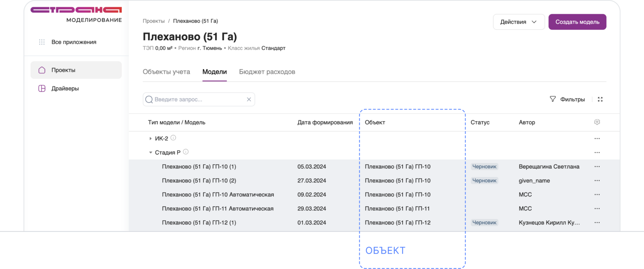Click the Все приложения grid icon

pyautogui.click(x=42, y=42)
